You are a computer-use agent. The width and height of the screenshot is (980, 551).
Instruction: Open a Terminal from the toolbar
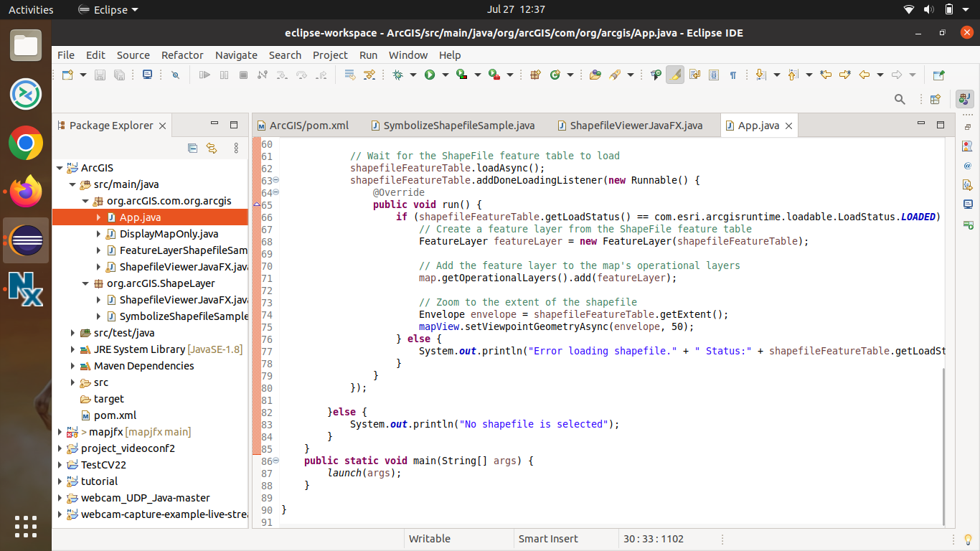(147, 75)
